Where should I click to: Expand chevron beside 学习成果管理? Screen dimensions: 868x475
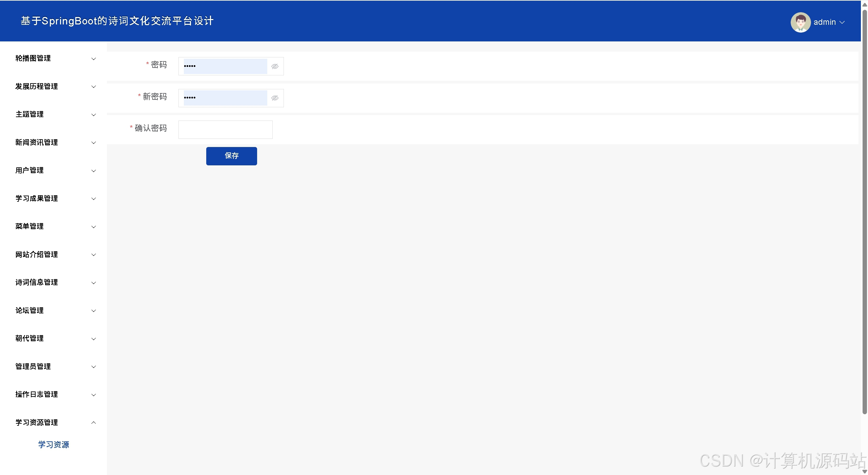[x=94, y=199]
